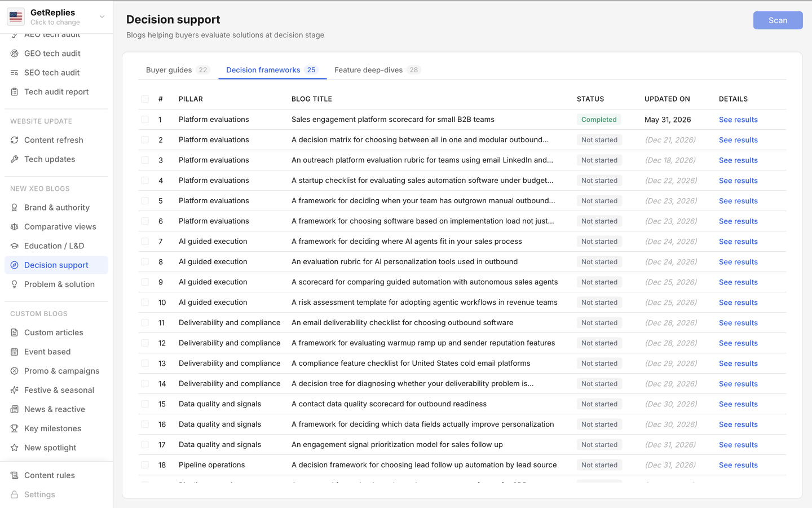Open See results for row 1 Completed blog

click(x=738, y=120)
